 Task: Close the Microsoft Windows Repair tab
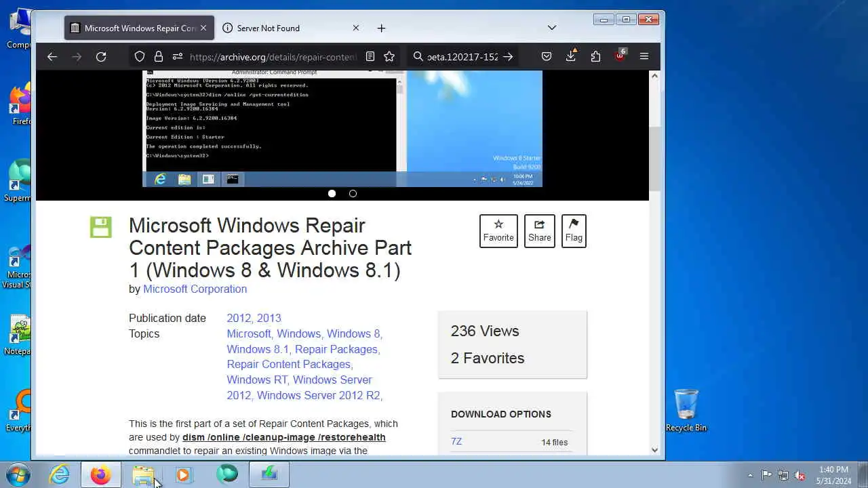click(x=203, y=28)
